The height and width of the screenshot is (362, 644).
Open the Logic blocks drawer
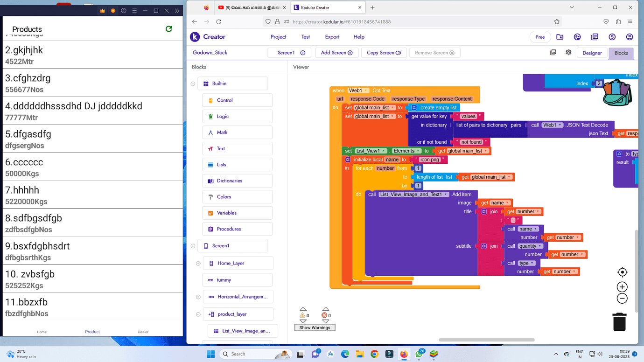point(237,116)
